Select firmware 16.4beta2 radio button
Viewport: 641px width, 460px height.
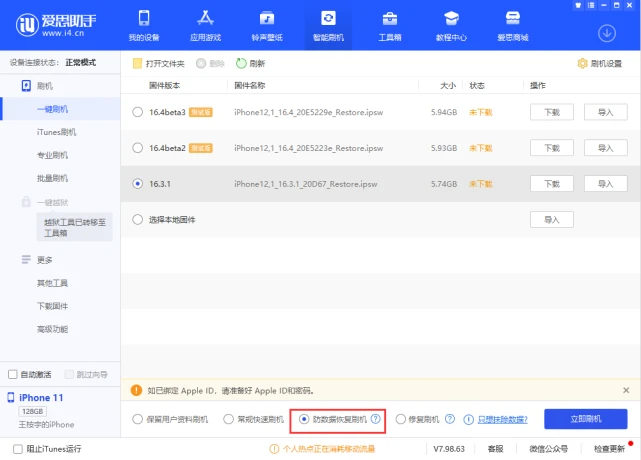[138, 148]
